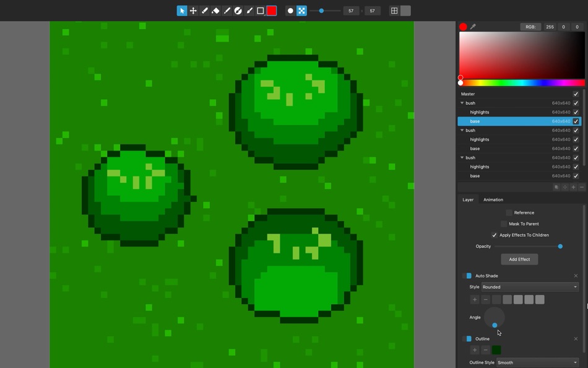
Task: Click the Add Effect button
Action: [519, 259]
